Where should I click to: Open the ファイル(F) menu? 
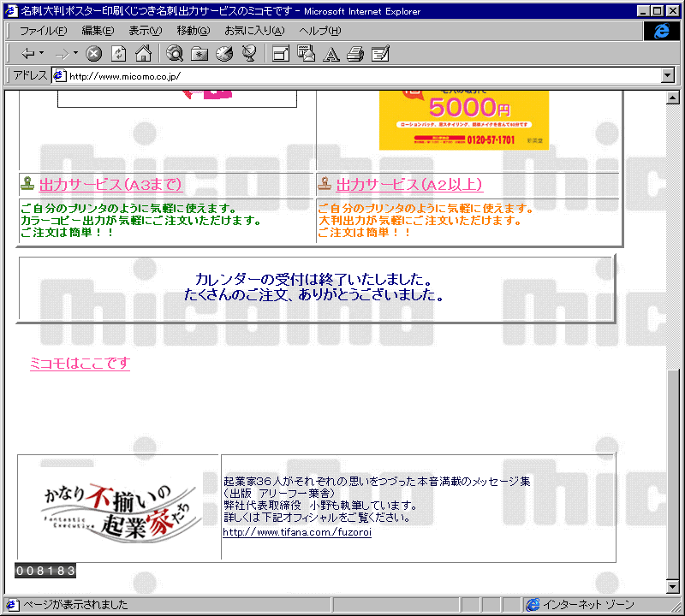[x=44, y=31]
